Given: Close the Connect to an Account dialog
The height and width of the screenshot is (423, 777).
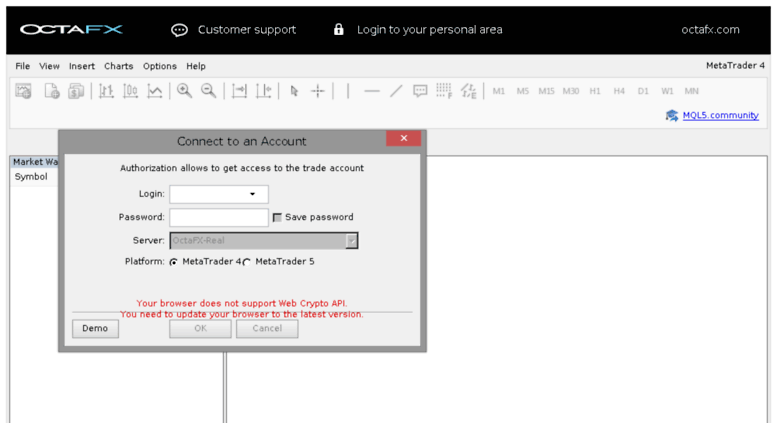Looking at the screenshot, I should (403, 139).
